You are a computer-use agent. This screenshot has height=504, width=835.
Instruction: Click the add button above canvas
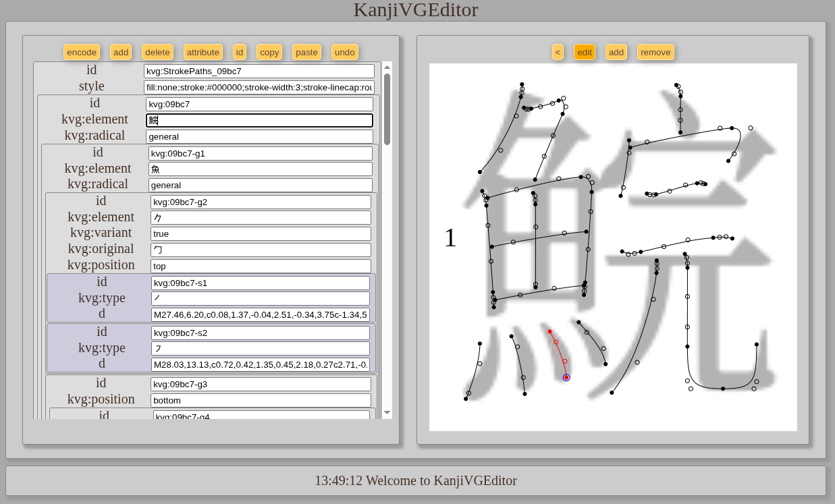coord(616,52)
